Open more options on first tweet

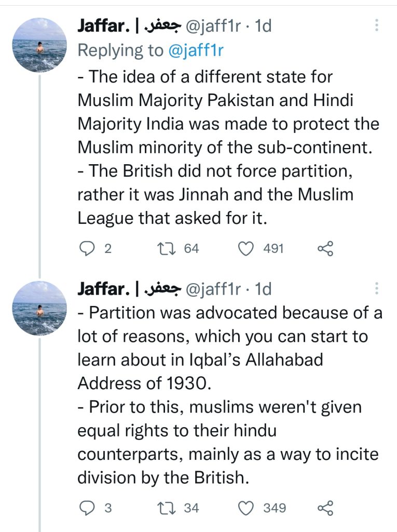(376, 25)
